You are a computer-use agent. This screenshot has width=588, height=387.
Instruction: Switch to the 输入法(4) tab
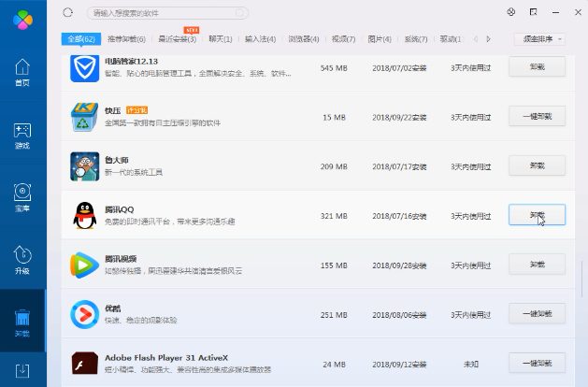[x=260, y=39]
